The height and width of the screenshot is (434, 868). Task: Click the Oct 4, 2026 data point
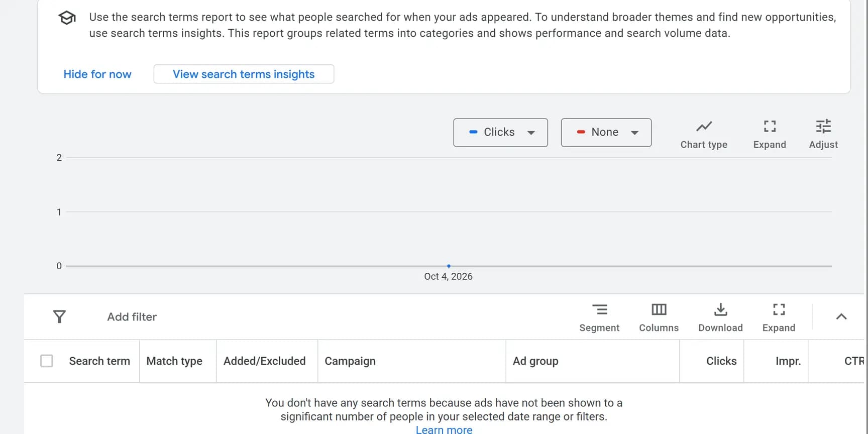coord(449,266)
